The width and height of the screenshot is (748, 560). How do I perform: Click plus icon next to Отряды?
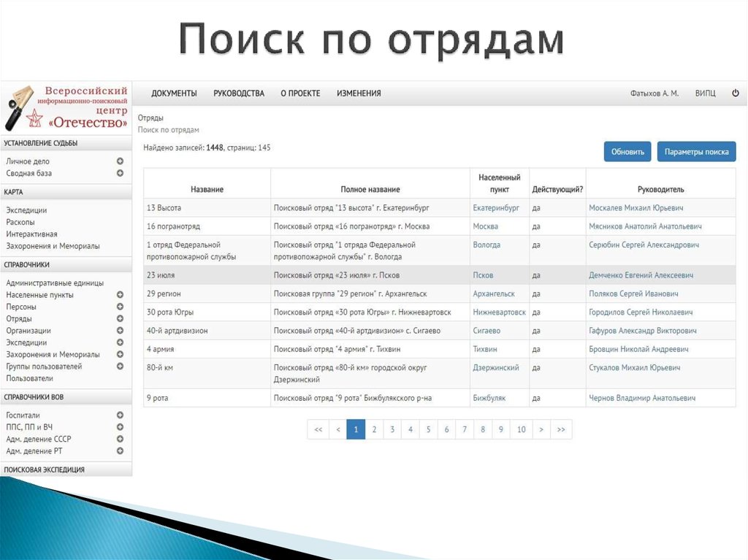[x=120, y=318]
